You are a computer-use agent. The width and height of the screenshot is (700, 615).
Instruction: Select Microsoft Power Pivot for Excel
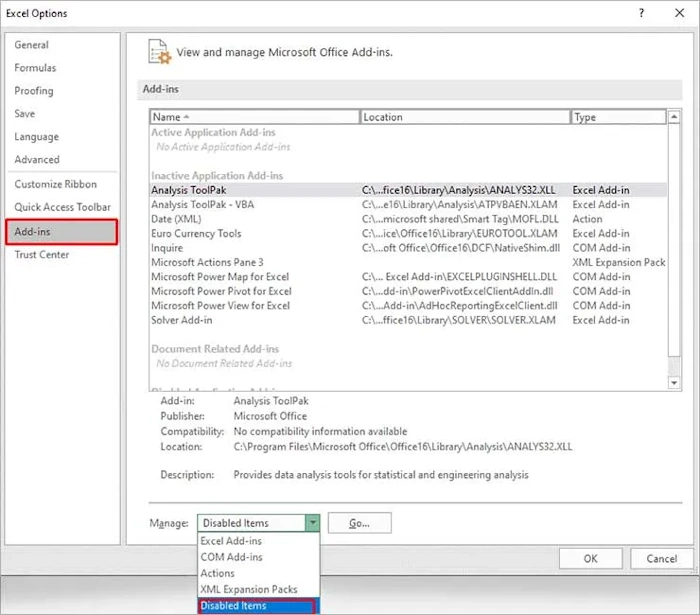coord(408,291)
